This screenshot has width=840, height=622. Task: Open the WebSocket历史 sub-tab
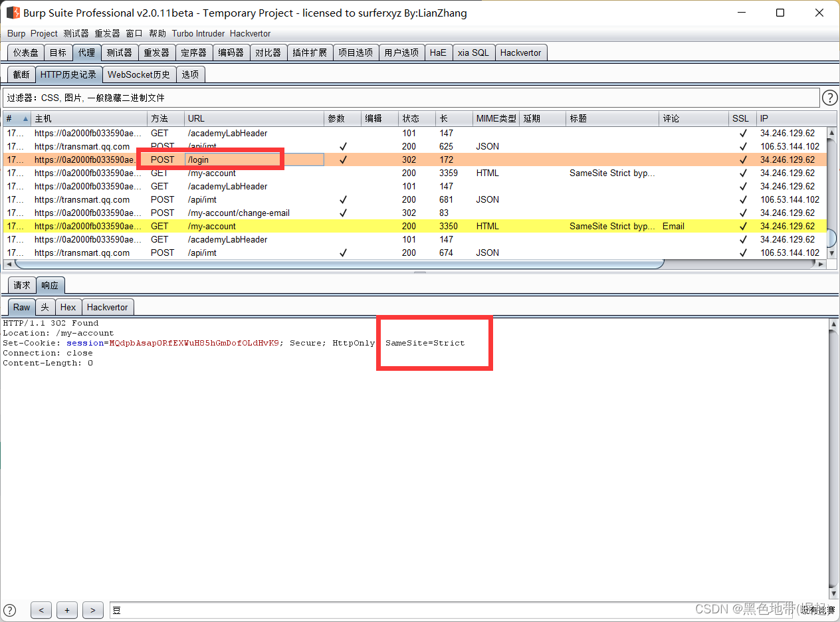click(139, 74)
